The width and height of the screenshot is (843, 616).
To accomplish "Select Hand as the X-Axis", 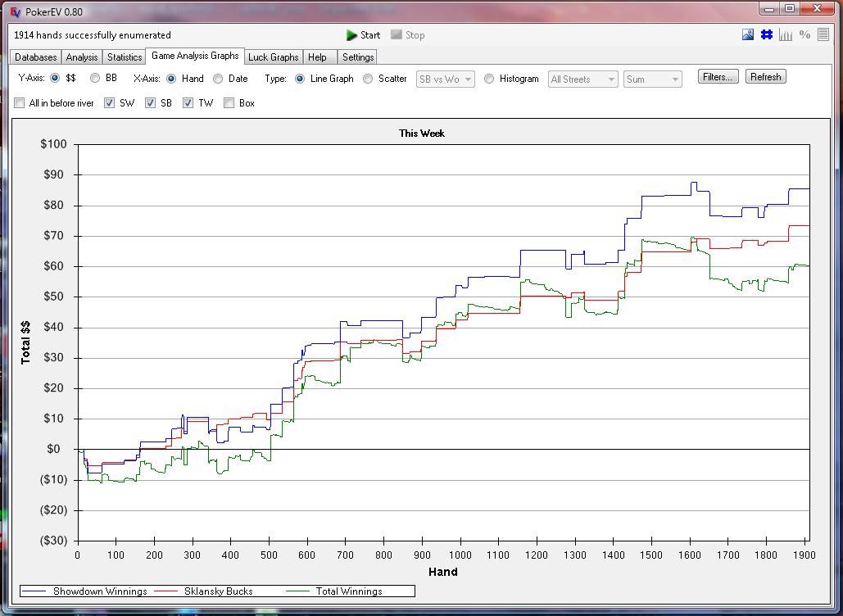I will click(x=171, y=79).
